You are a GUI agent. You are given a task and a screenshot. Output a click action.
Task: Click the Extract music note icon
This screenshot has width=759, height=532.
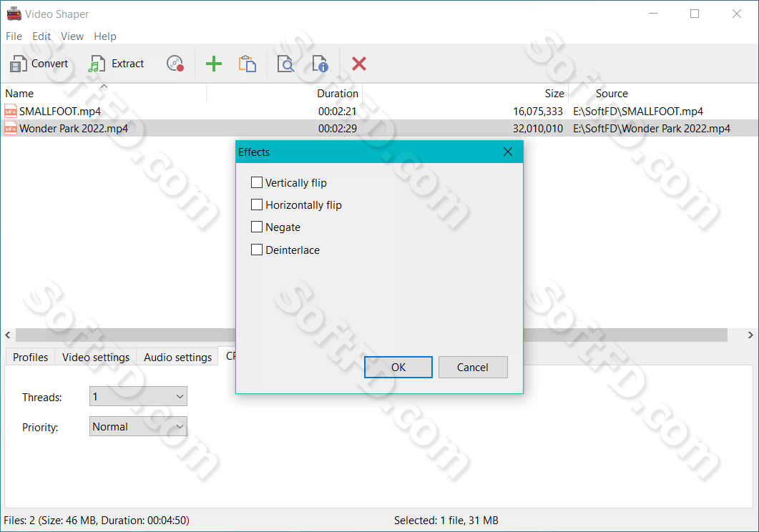[x=97, y=64]
